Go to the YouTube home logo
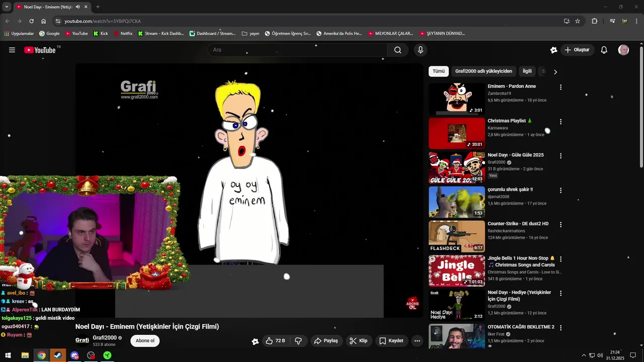The height and width of the screenshot is (362, 644). pyautogui.click(x=40, y=50)
